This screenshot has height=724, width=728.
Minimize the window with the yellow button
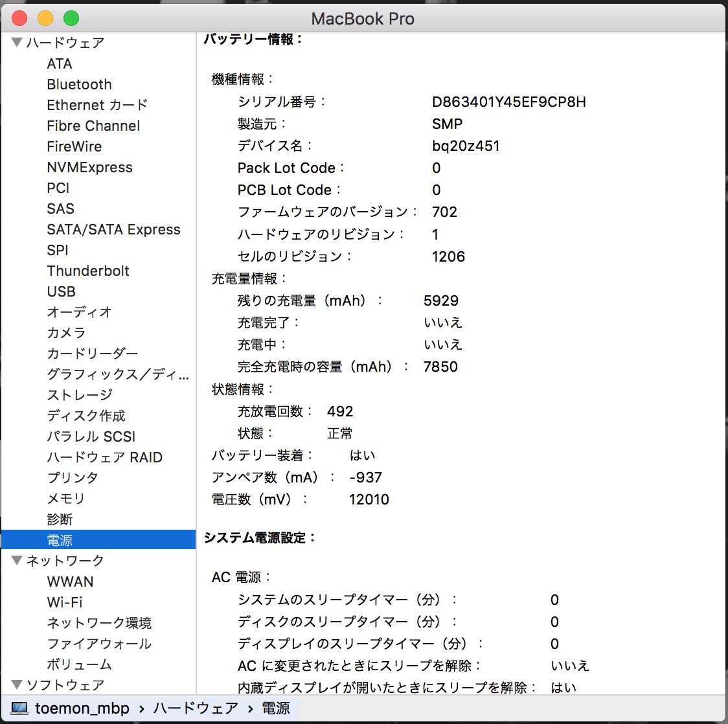point(45,19)
